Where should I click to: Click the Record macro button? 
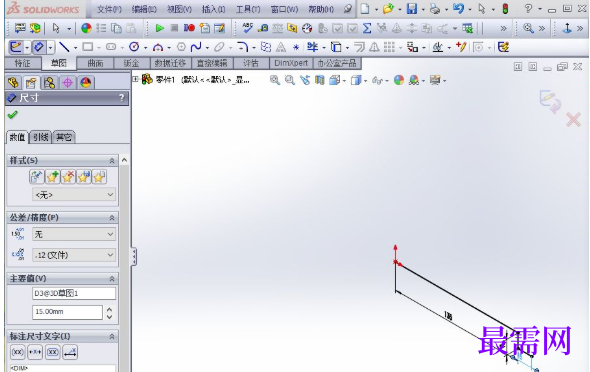(189, 28)
